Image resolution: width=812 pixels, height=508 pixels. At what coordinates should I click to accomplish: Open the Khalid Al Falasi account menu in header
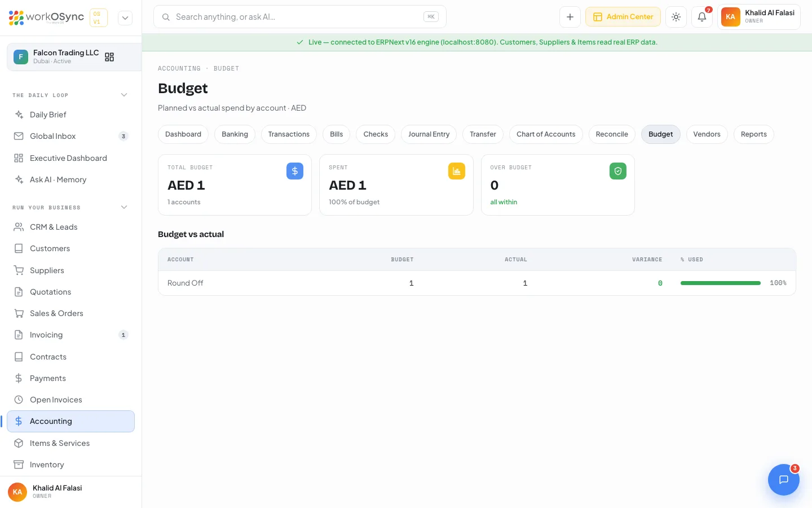pyautogui.click(x=759, y=17)
